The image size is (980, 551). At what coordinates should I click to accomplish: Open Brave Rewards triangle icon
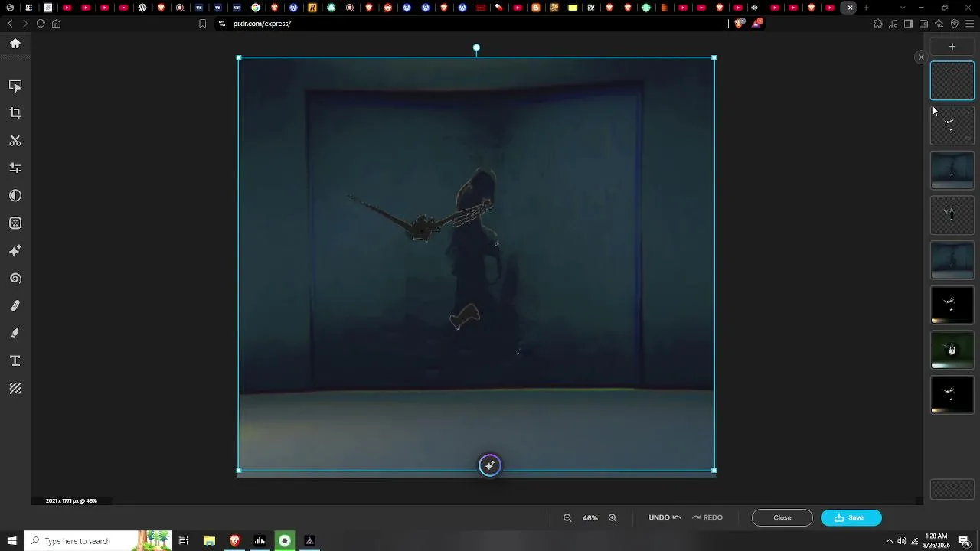(756, 24)
